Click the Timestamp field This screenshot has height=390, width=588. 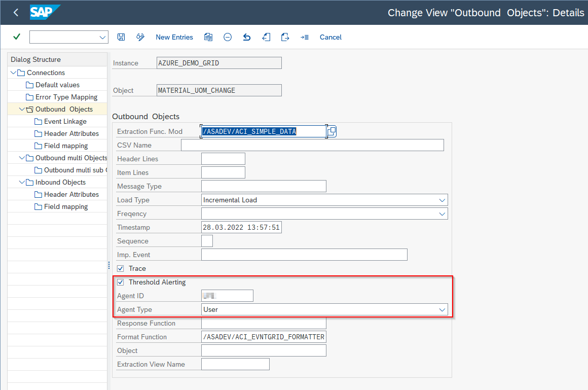pyautogui.click(x=241, y=228)
